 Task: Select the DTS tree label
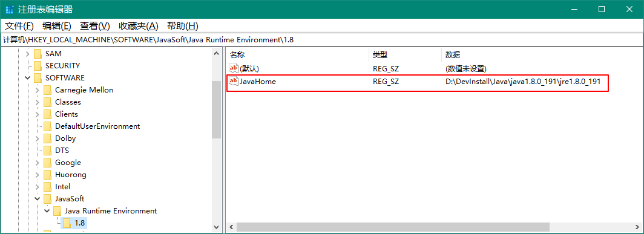[62, 150]
